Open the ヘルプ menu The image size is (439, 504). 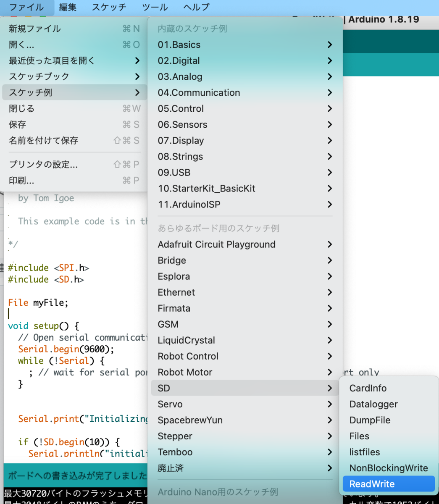196,7
